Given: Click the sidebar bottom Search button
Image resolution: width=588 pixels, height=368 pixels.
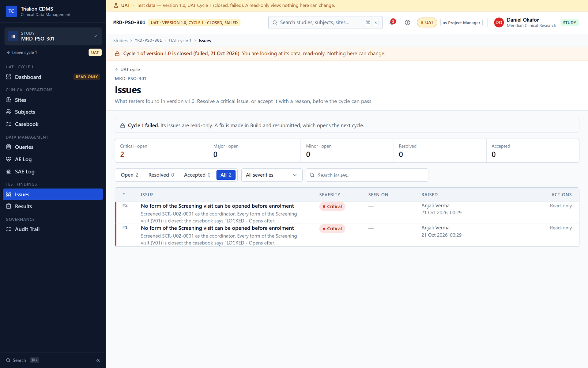Looking at the screenshot, I should (x=22, y=360).
